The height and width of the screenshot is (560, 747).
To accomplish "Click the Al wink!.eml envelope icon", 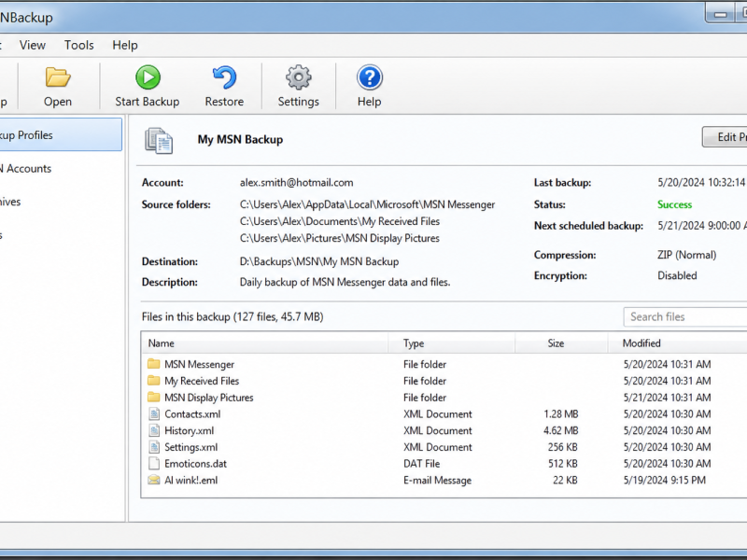I will click(x=153, y=480).
